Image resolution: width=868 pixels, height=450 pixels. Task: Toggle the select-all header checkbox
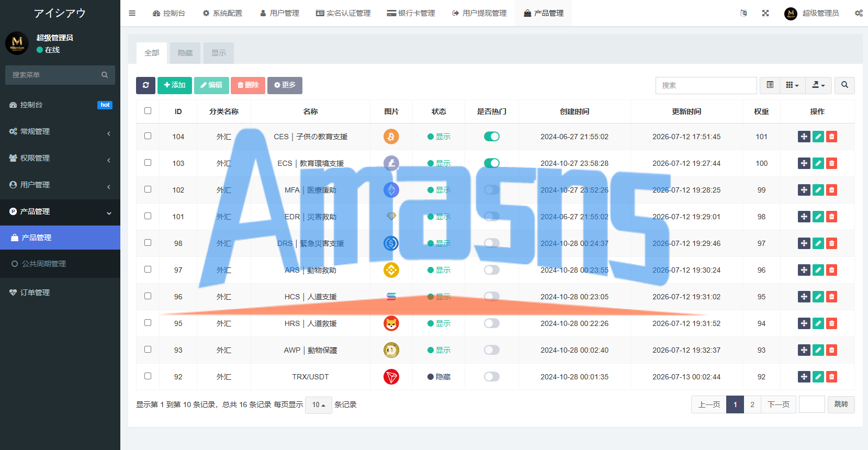coord(148,111)
